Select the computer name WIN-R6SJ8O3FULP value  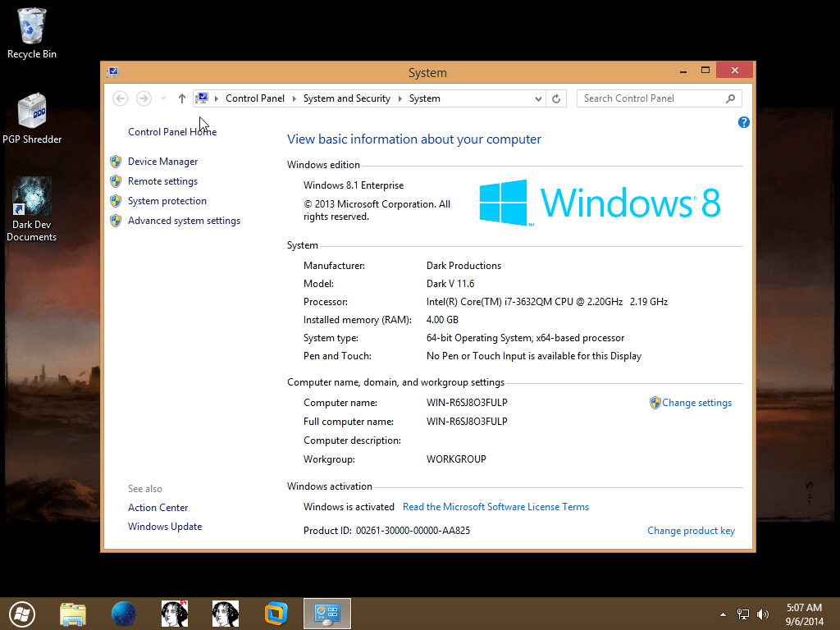point(467,403)
